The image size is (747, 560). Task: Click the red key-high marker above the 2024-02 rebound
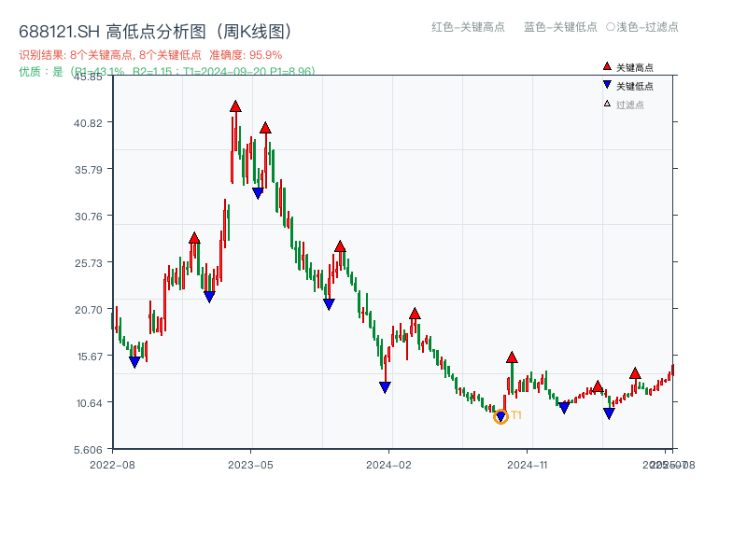click(415, 315)
